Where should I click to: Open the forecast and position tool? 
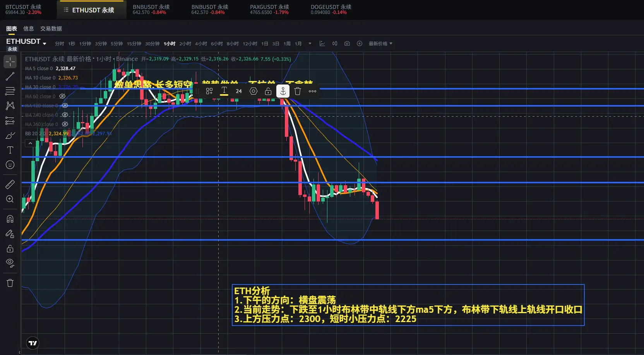pos(10,121)
